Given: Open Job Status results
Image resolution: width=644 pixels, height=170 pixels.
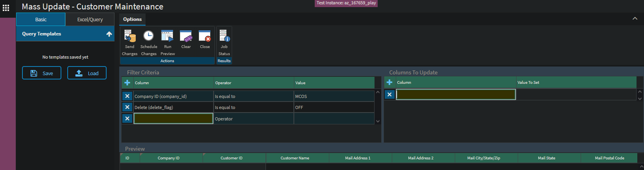Looking at the screenshot, I should [x=224, y=37].
